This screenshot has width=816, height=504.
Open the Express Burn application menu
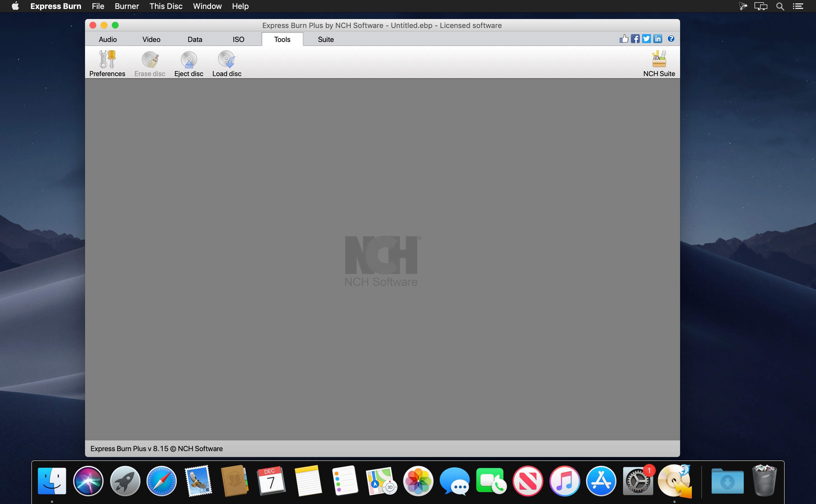(x=56, y=6)
